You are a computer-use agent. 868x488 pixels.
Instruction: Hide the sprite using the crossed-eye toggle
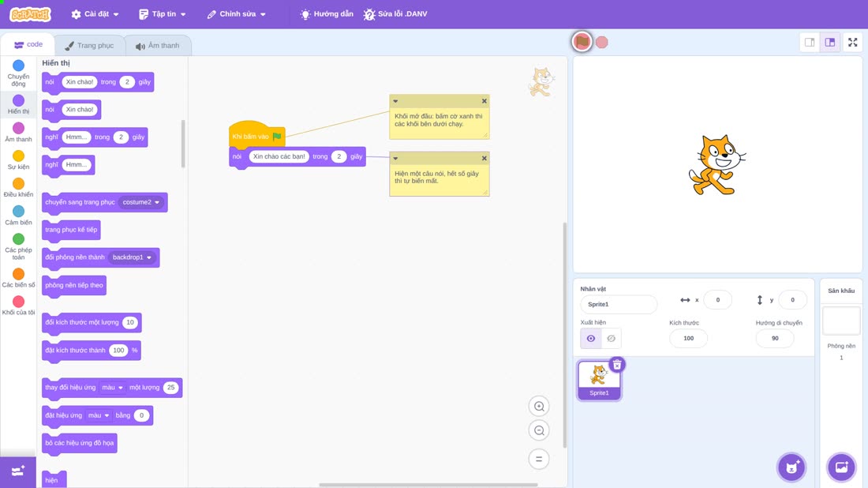click(611, 339)
